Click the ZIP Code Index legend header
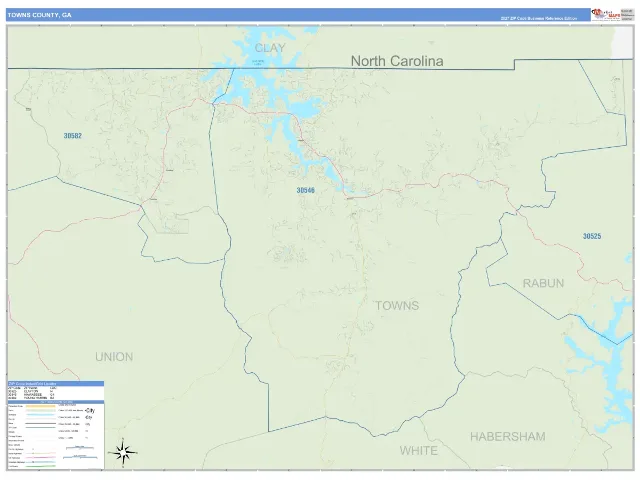640x480 pixels. click(56, 384)
